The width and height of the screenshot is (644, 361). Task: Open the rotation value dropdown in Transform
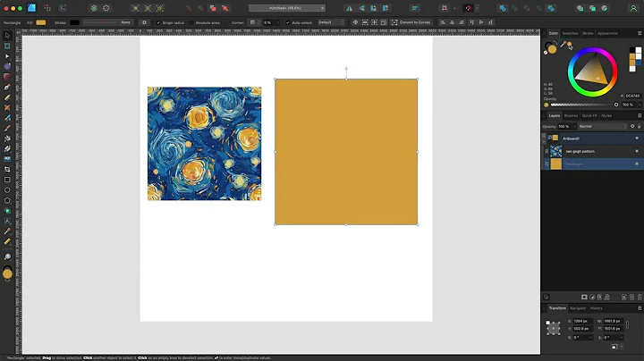point(590,337)
